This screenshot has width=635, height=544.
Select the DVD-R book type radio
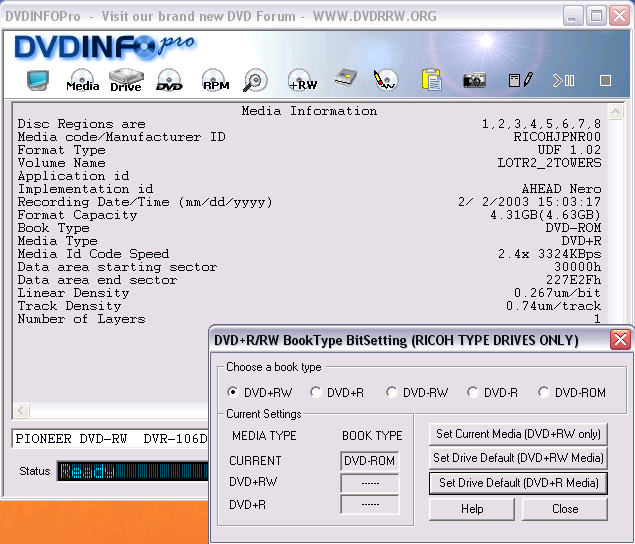[x=473, y=392]
